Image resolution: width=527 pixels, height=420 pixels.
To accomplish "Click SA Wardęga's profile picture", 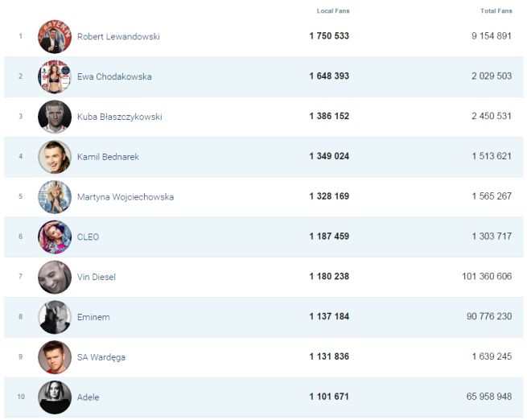I will 55,357.
